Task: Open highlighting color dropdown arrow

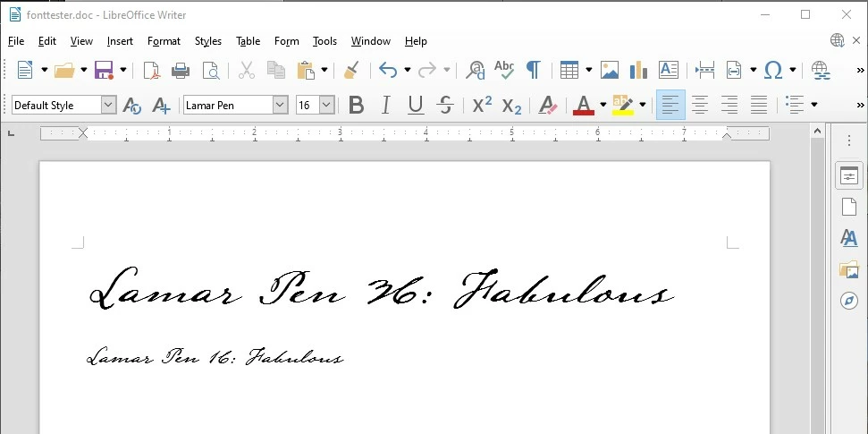Action: point(642,104)
